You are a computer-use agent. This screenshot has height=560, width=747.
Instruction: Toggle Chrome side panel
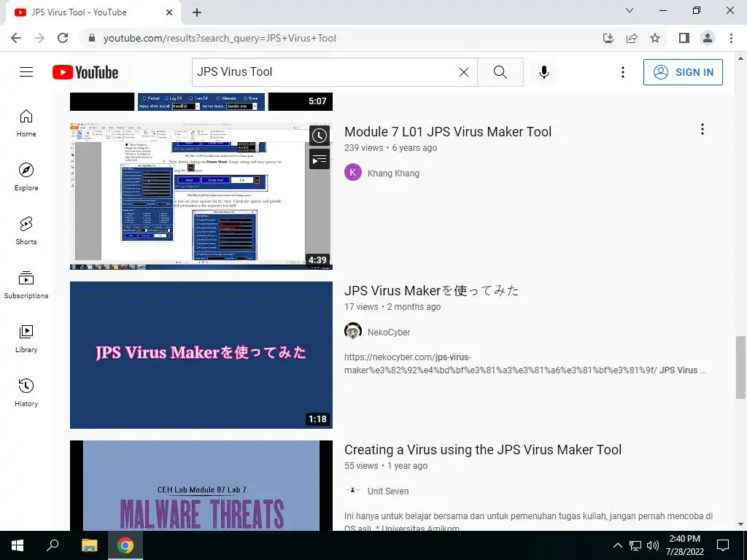684,38
